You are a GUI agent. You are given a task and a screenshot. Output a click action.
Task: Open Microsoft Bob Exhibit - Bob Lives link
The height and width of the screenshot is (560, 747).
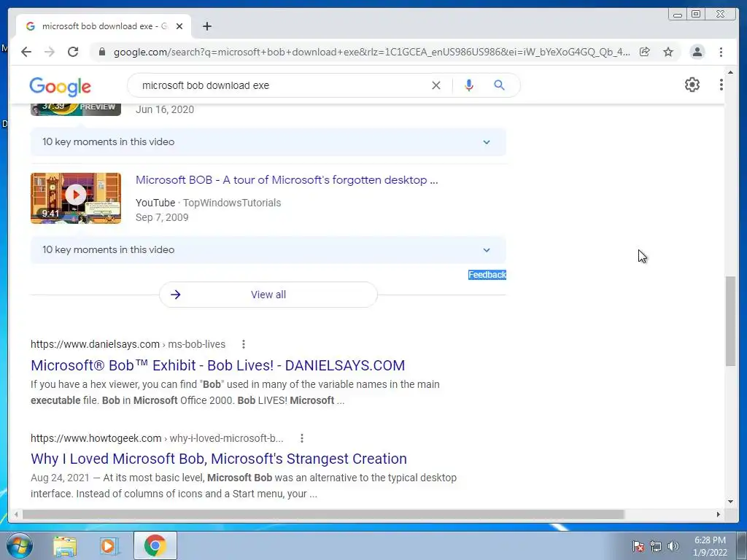click(x=217, y=365)
